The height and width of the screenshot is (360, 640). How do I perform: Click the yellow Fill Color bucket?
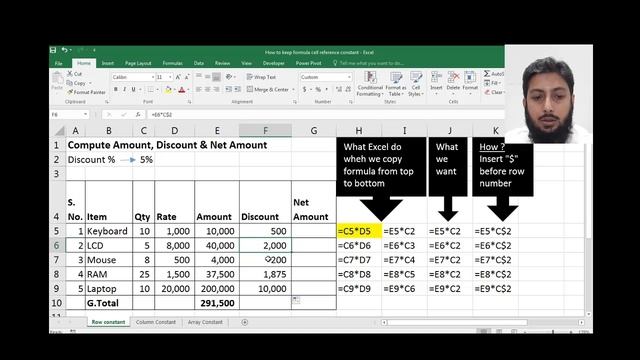coord(168,89)
